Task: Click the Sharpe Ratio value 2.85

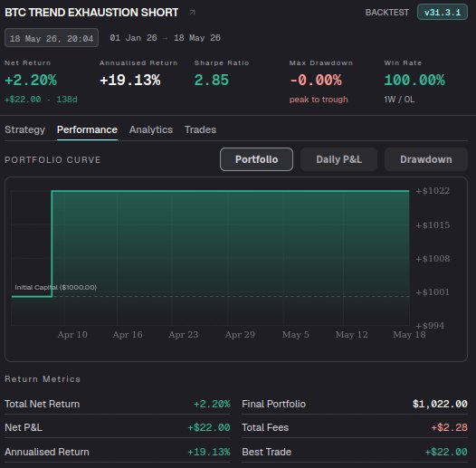Action: 211,81
